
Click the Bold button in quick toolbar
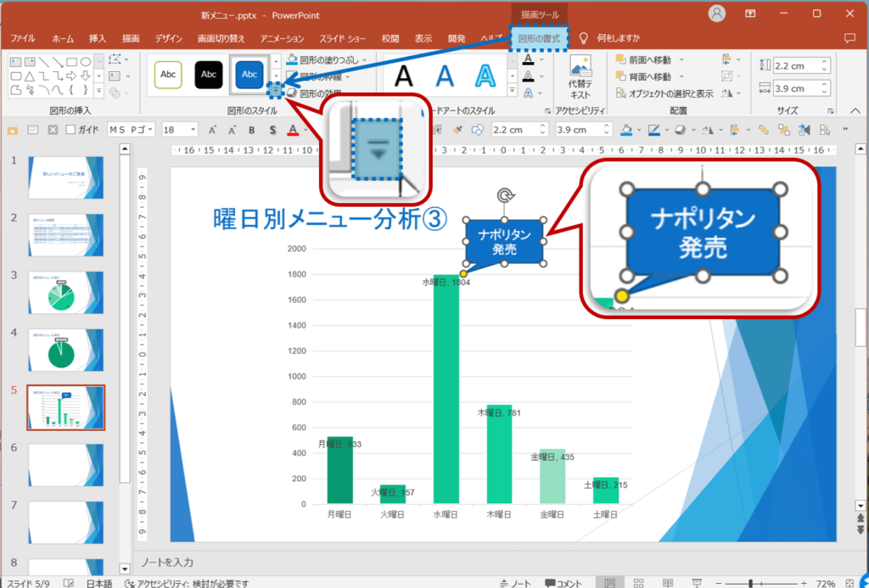point(252,130)
